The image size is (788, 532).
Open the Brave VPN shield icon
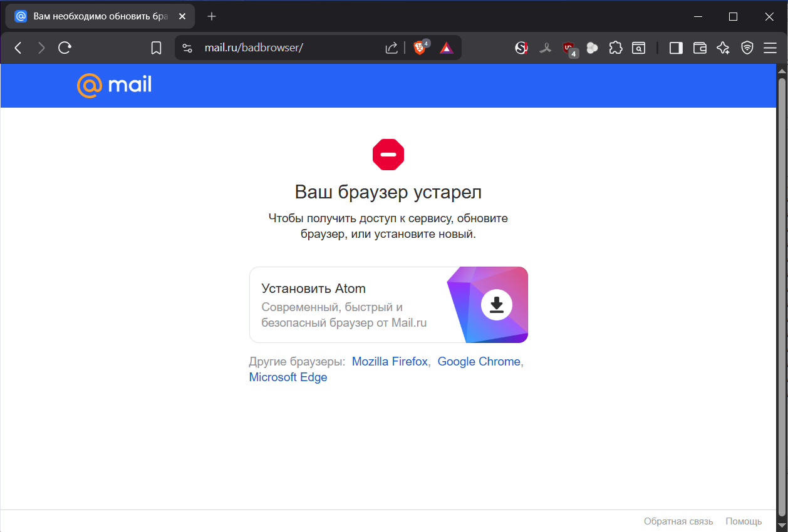click(747, 48)
